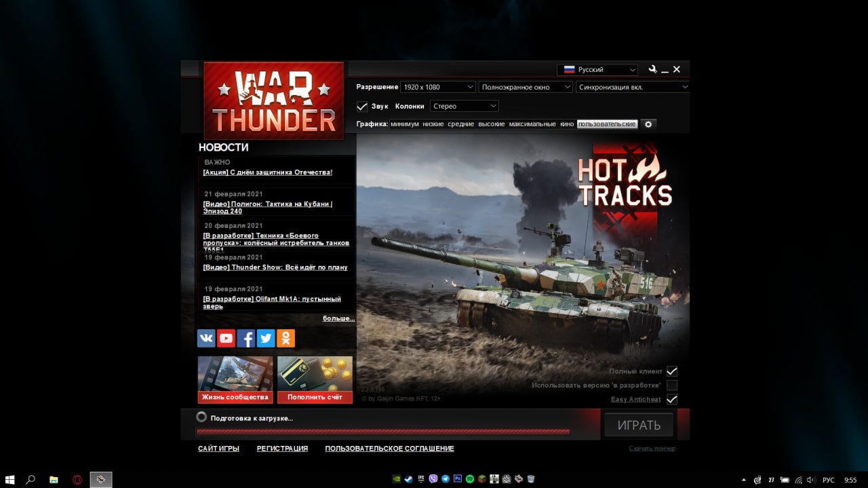Open news about колёсный истребитель танков

click(277, 242)
